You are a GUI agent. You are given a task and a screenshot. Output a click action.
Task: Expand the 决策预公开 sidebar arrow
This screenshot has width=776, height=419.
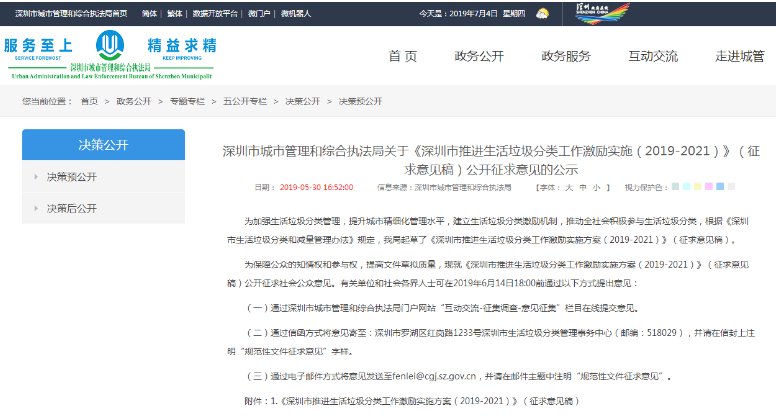pyautogui.click(x=37, y=177)
